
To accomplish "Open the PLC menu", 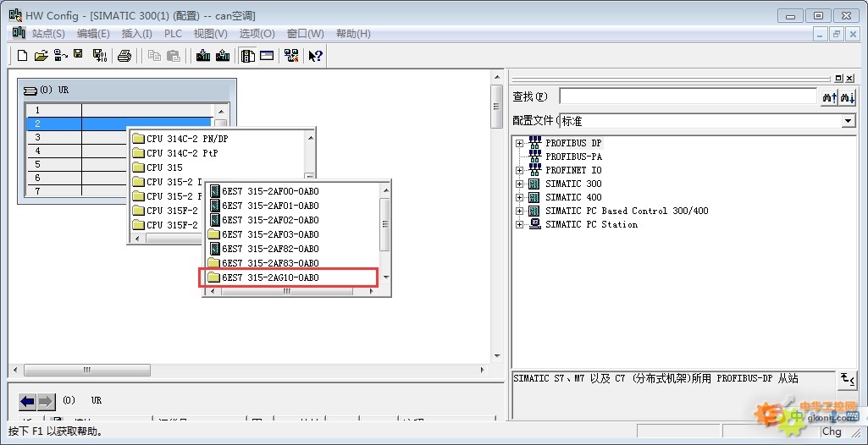I will [x=174, y=34].
